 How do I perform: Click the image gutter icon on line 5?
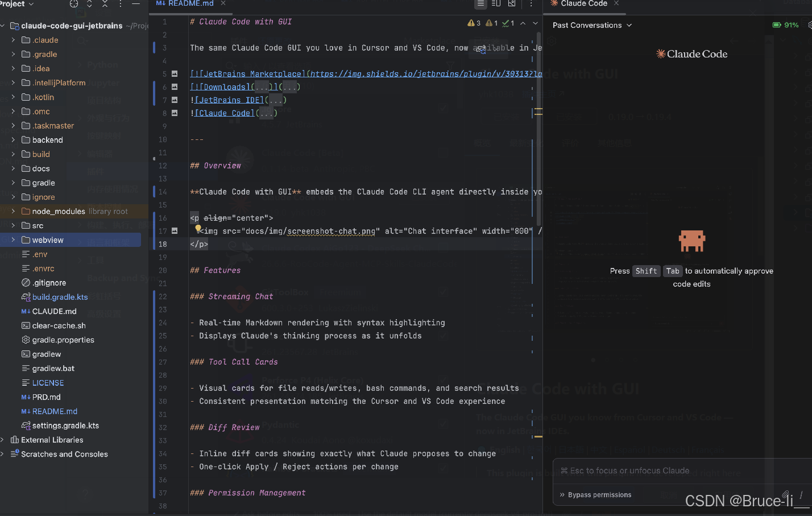pyautogui.click(x=175, y=74)
